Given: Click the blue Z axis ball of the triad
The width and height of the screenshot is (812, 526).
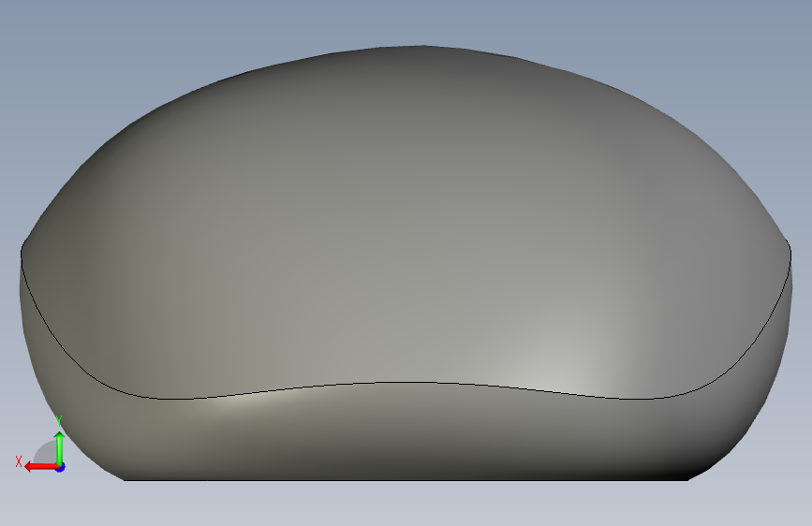Looking at the screenshot, I should [x=61, y=467].
